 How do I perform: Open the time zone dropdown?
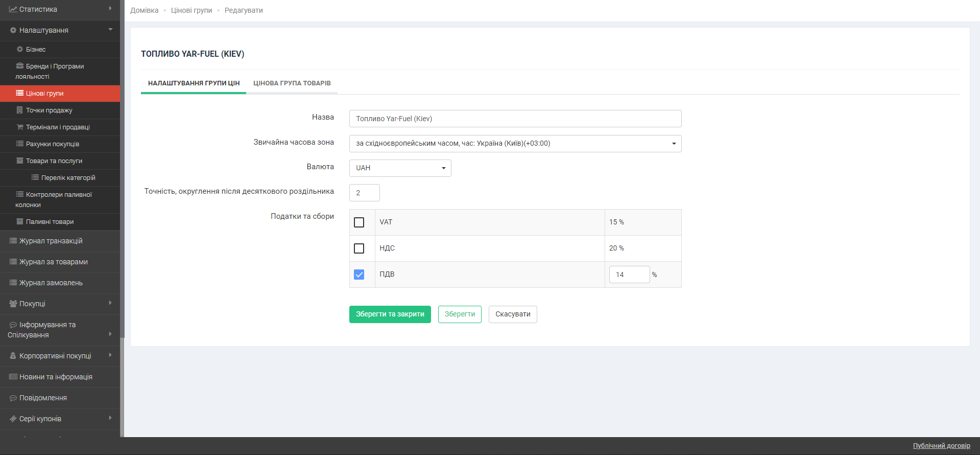[x=515, y=144]
